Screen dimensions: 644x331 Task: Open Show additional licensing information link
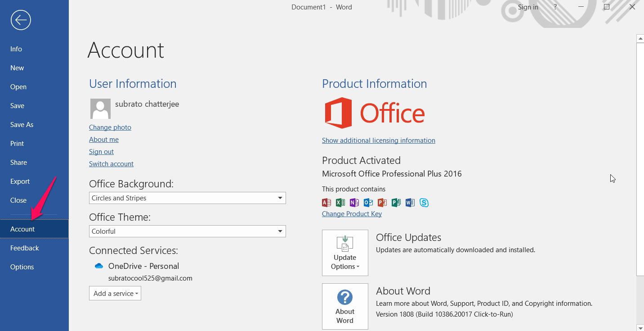point(379,141)
